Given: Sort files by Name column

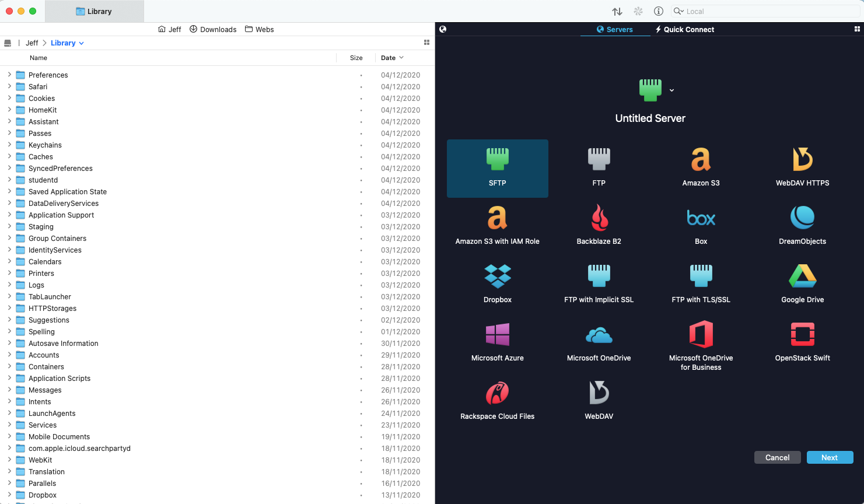Looking at the screenshot, I should tap(39, 58).
